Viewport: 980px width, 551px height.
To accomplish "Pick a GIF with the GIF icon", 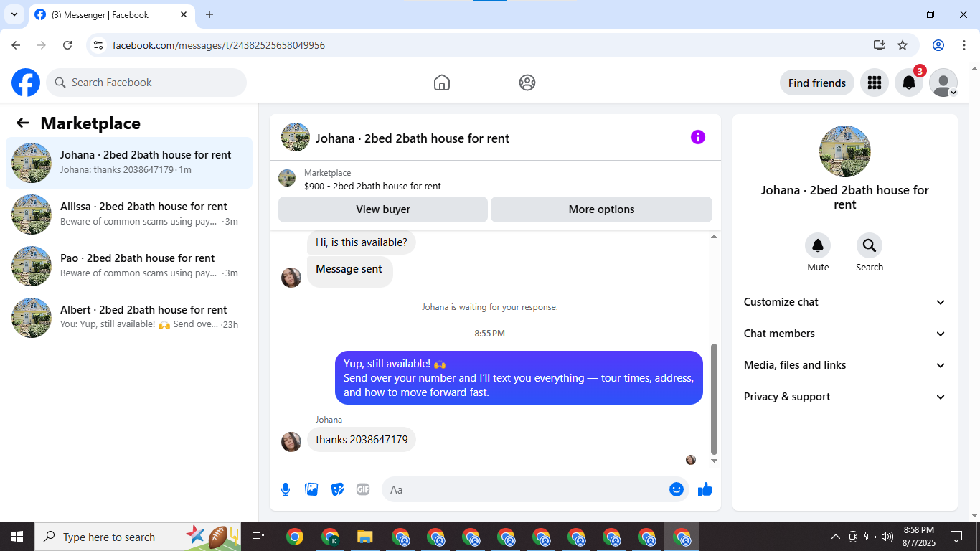I will 363,489.
